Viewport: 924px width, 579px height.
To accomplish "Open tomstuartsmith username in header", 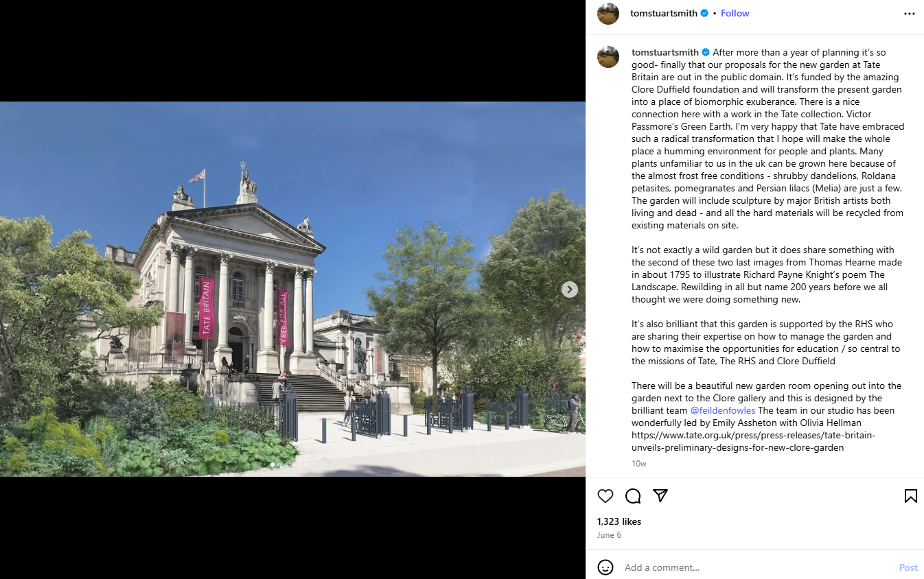I will point(664,13).
